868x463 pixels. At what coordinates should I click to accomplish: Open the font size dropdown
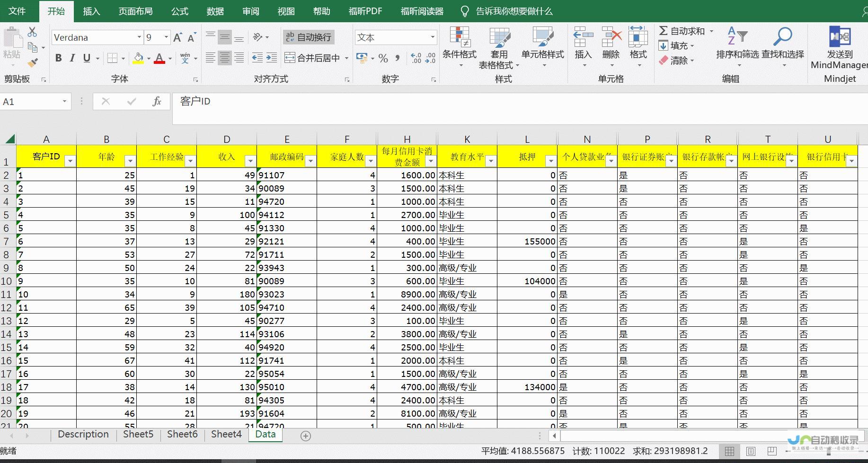[x=166, y=37]
